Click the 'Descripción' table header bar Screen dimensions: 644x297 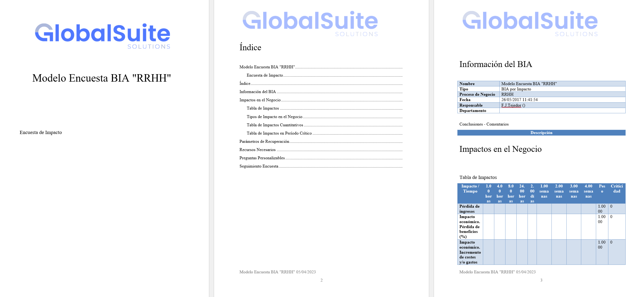tap(541, 133)
